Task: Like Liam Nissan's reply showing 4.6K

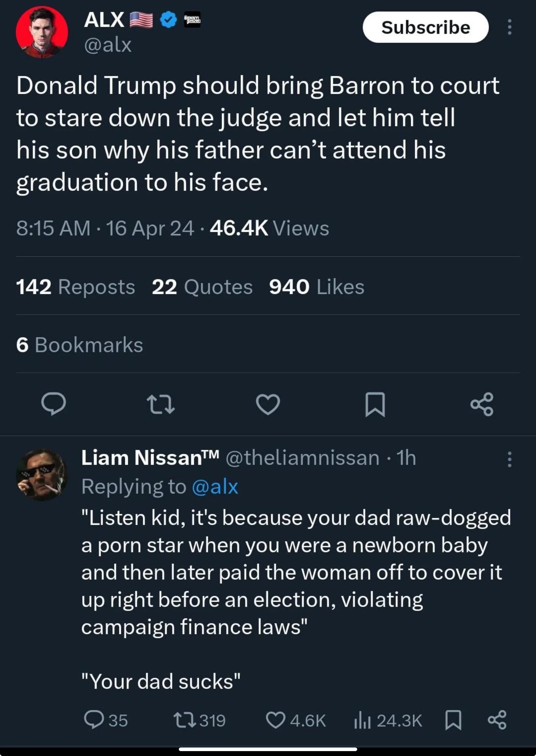Action: [x=296, y=720]
